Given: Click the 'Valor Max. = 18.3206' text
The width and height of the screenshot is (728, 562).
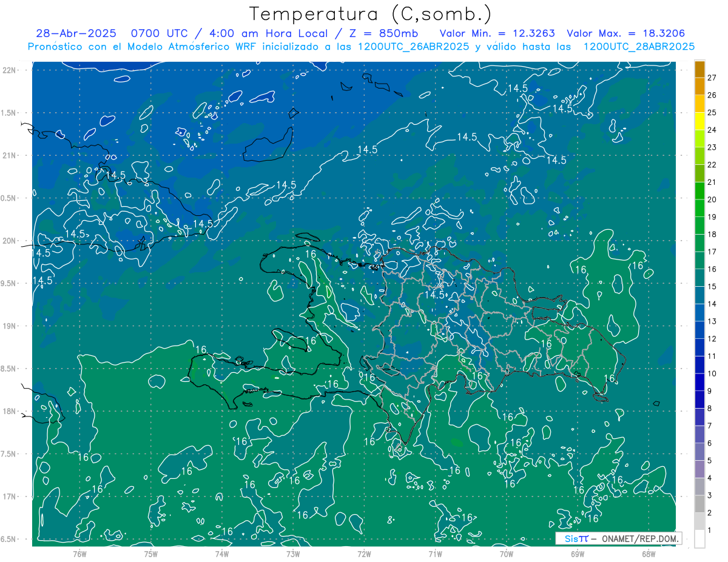Looking at the screenshot, I should 626,33.
